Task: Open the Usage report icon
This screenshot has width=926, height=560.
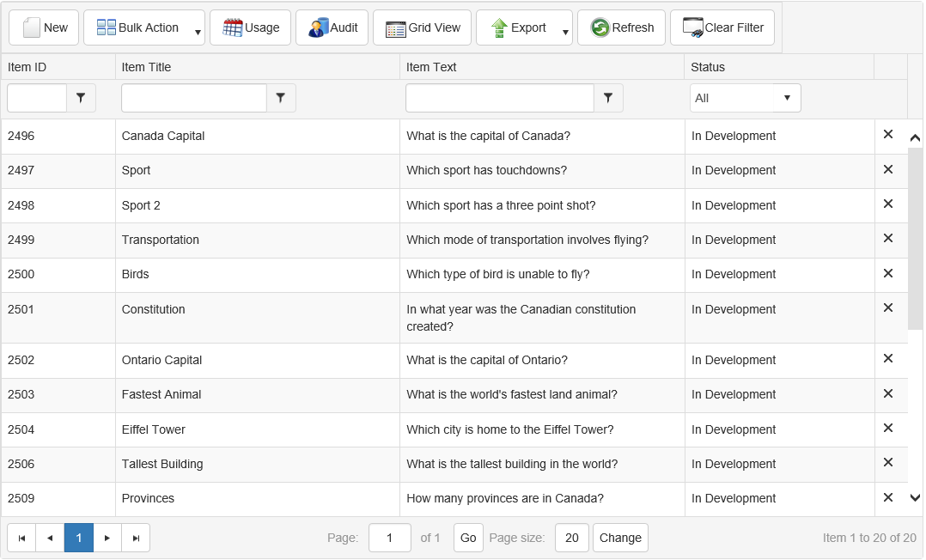Action: pos(251,27)
